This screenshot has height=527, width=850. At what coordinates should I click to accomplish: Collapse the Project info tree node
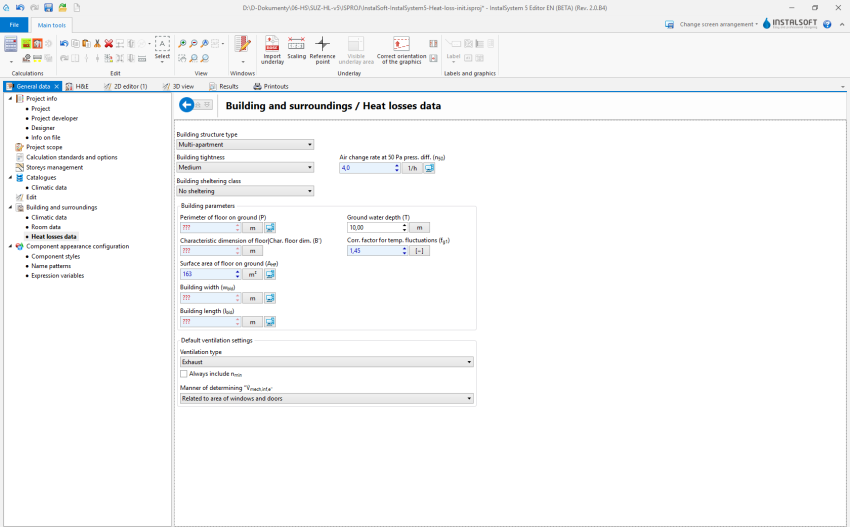(x=10, y=99)
